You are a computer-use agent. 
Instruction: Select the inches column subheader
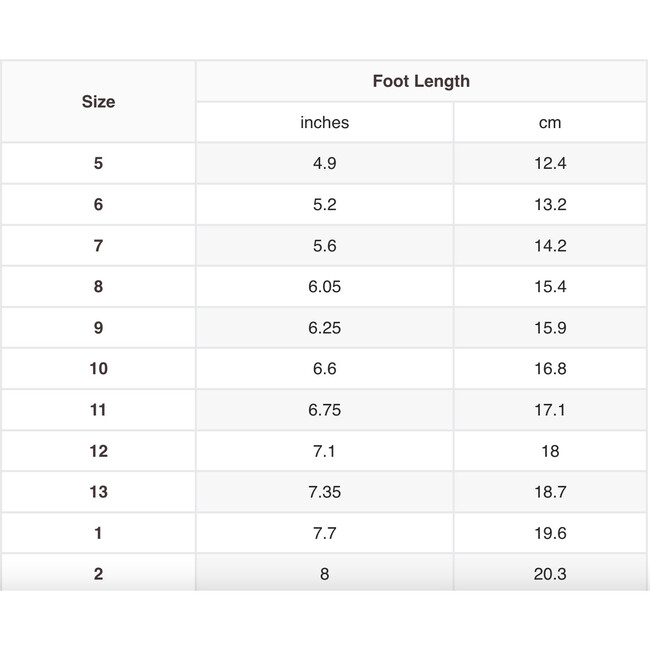324,123
